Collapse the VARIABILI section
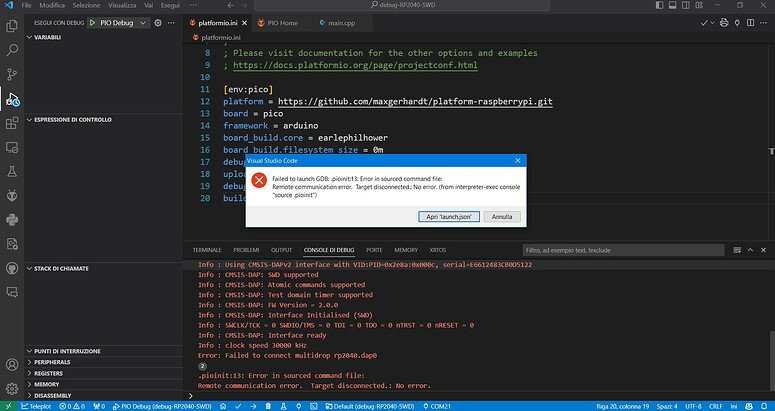This screenshot has height=411, width=775. 30,37
